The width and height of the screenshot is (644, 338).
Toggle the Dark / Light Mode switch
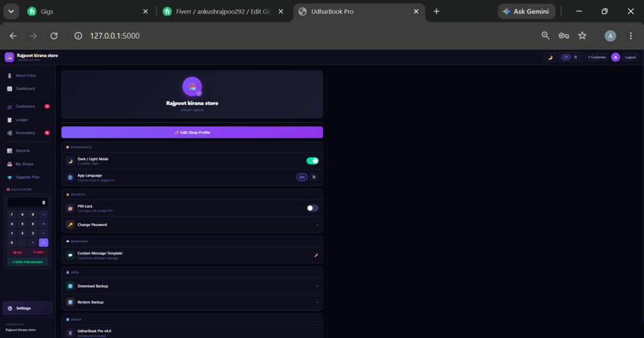point(313,161)
